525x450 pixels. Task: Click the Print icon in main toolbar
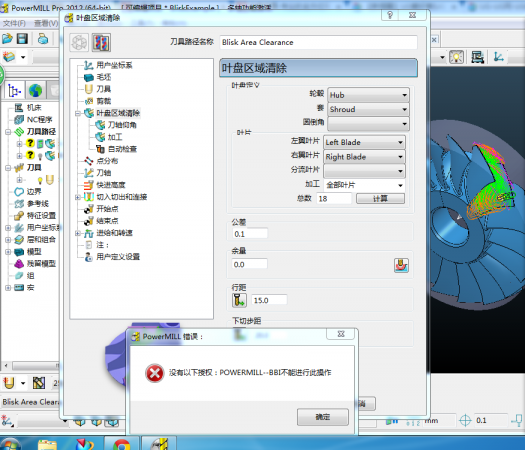tap(43, 39)
